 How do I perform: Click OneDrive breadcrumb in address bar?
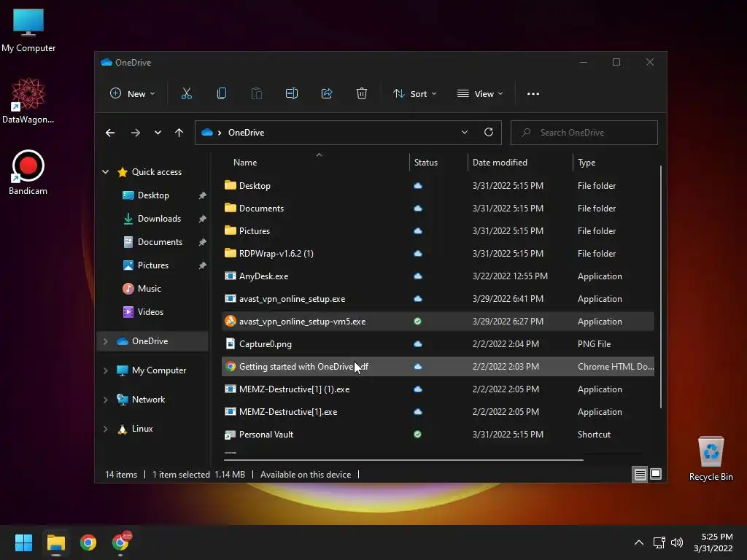[247, 133]
